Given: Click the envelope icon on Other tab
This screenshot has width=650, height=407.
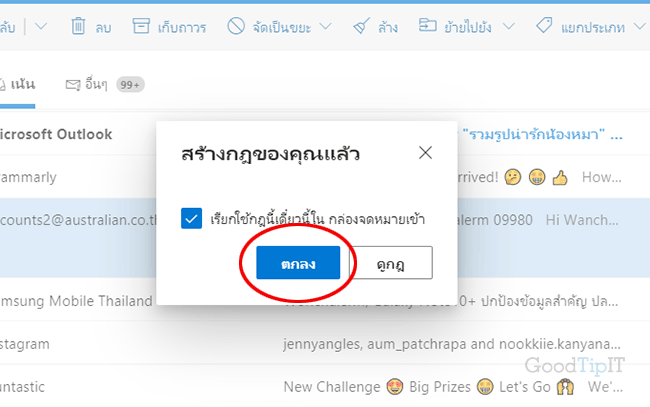Looking at the screenshot, I should coord(73,85).
